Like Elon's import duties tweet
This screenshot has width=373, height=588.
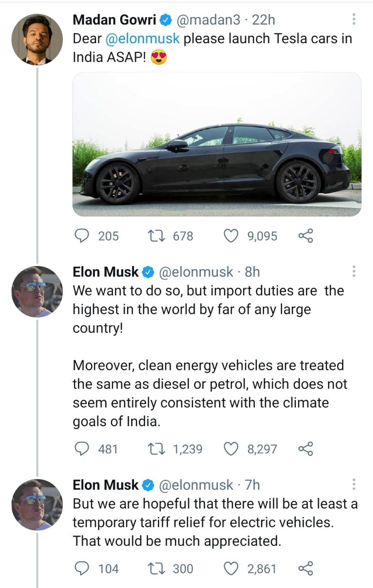click(231, 448)
